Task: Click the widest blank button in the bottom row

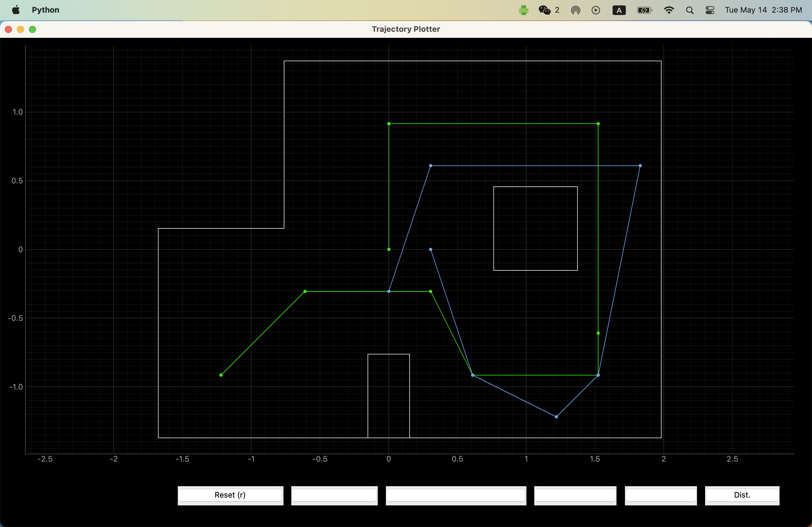Action: click(456, 495)
